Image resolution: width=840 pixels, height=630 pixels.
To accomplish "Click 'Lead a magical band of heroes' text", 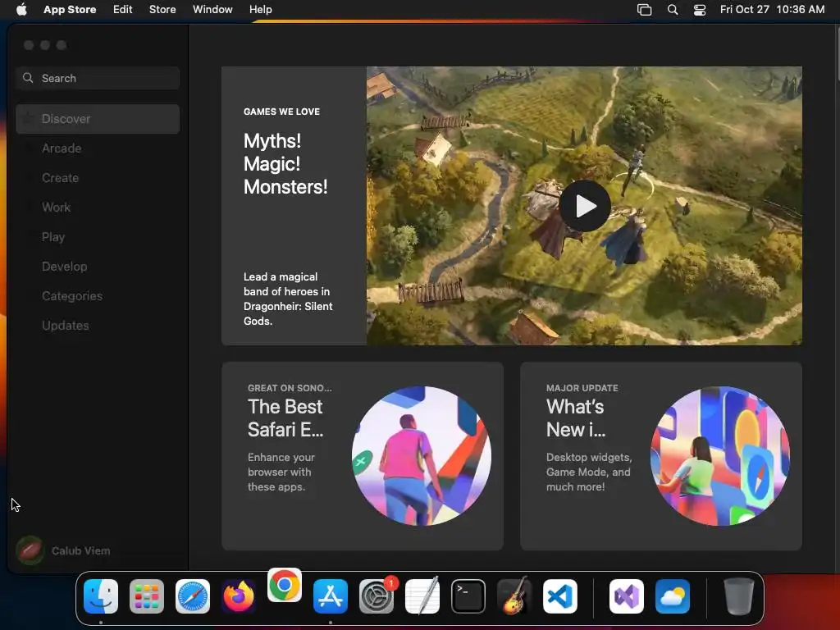I will pos(288,299).
